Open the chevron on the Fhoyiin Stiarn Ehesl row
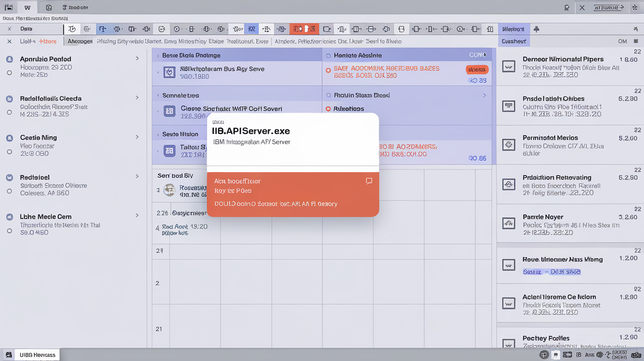Screen dimensions: 644x361 (484, 95)
